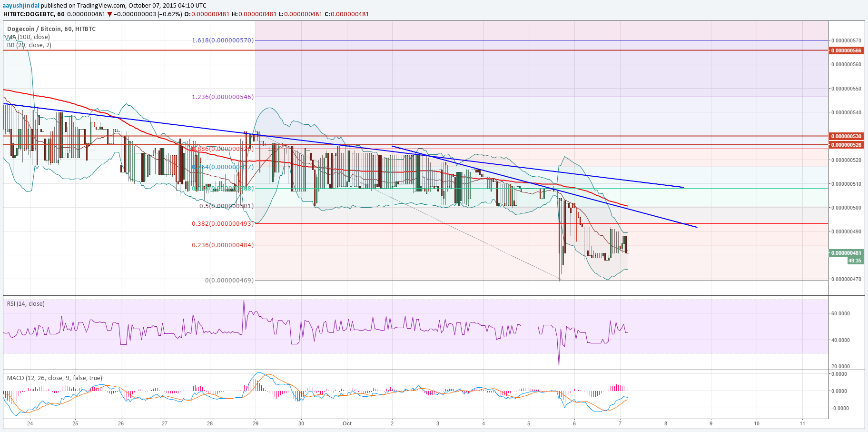The height and width of the screenshot is (432, 868).
Task: Click the green current price tag 0.000000481
Action: [846, 253]
